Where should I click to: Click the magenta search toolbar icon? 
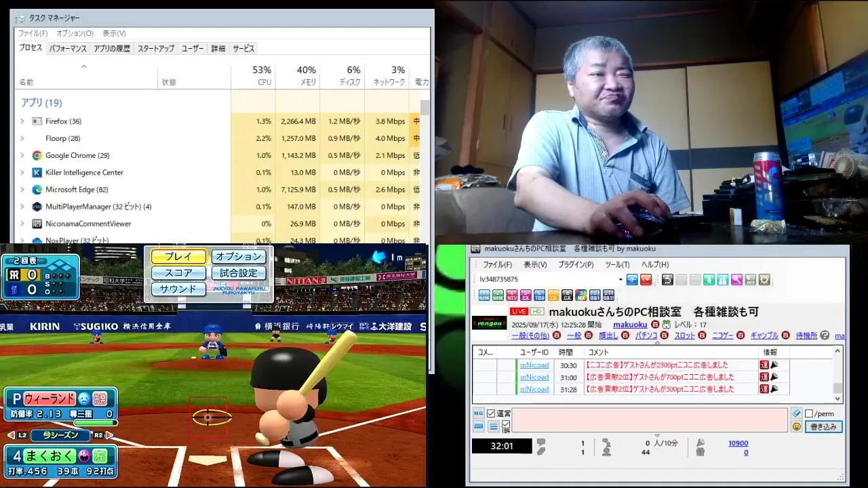[737, 279]
